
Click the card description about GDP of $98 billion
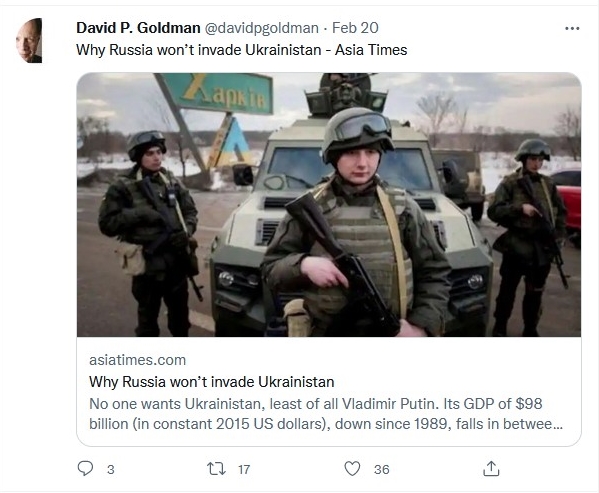pos(326,414)
